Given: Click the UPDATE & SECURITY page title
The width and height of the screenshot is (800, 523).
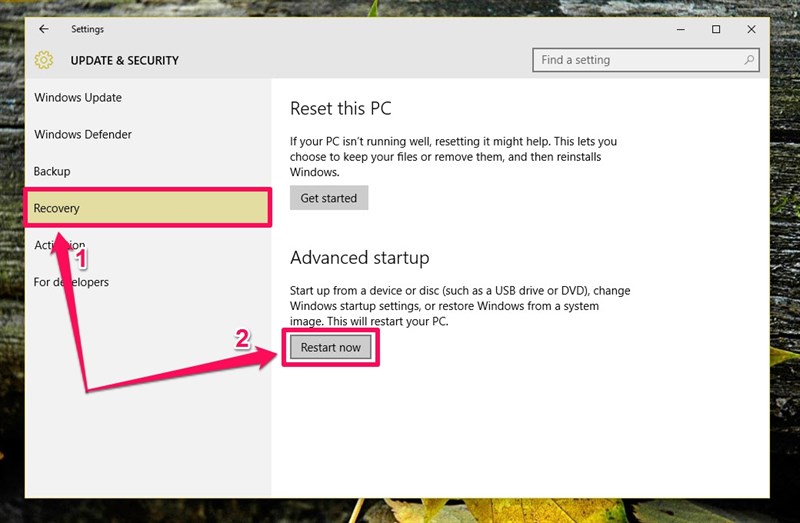Looking at the screenshot, I should tap(125, 60).
